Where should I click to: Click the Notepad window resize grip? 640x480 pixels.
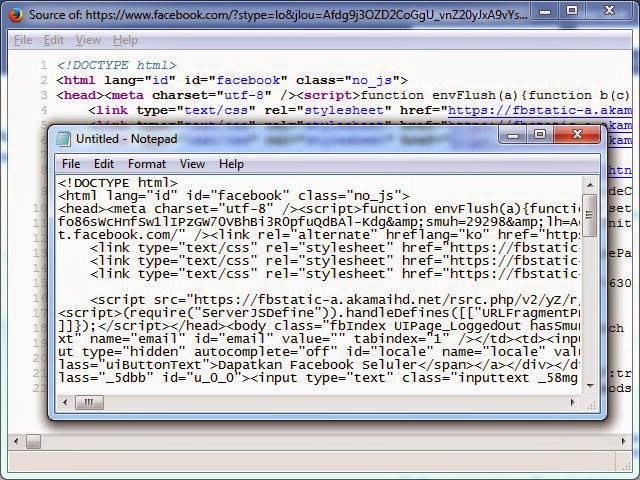591,405
